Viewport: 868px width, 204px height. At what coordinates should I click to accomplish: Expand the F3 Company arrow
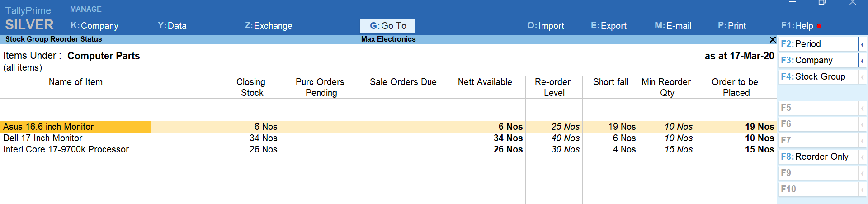coord(863,61)
